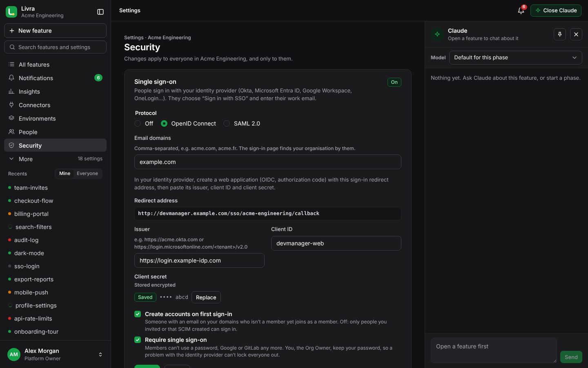Click the search magnifier icon
588x368 pixels.
12,47
